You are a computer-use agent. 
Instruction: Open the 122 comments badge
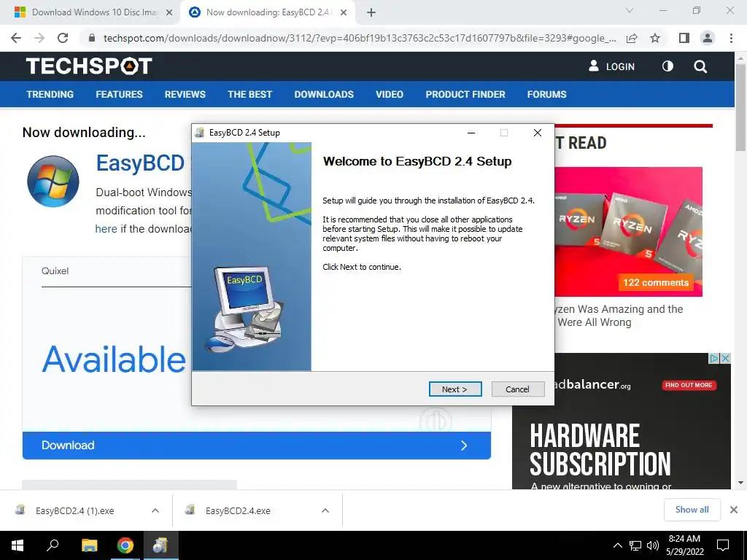click(x=656, y=282)
